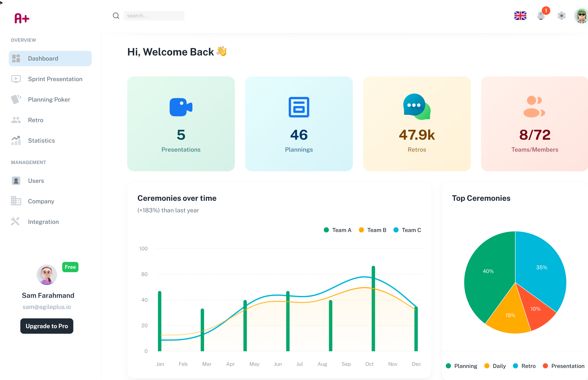Click the Retros chat bubbles icon
This screenshot has width=588, height=380.
pos(417,107)
